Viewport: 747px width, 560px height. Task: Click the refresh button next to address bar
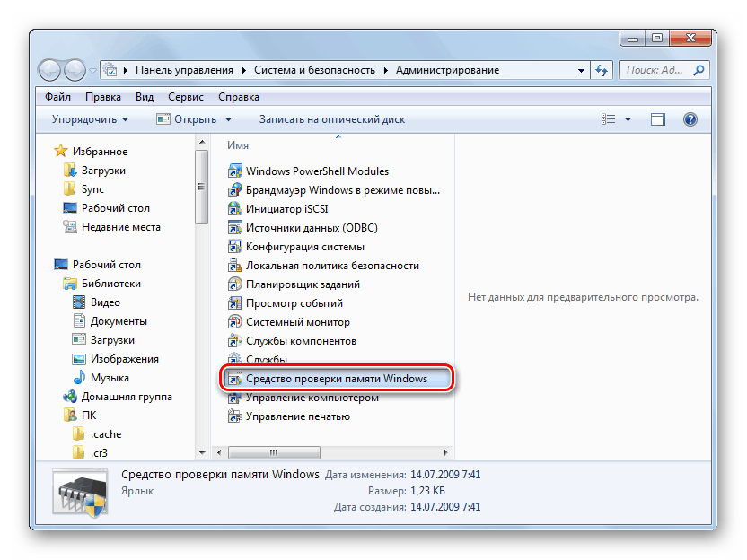coord(602,71)
